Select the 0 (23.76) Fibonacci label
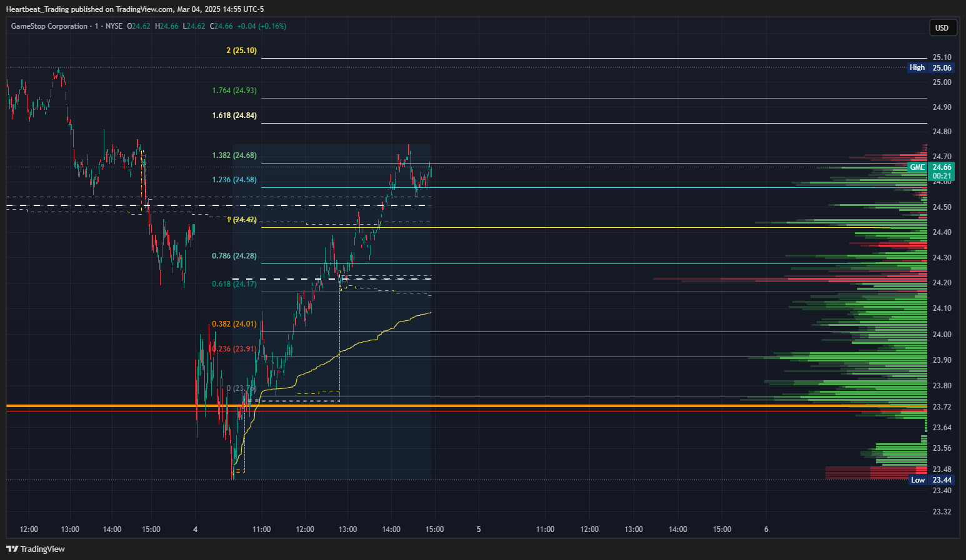This screenshot has height=560, width=966. click(x=241, y=388)
